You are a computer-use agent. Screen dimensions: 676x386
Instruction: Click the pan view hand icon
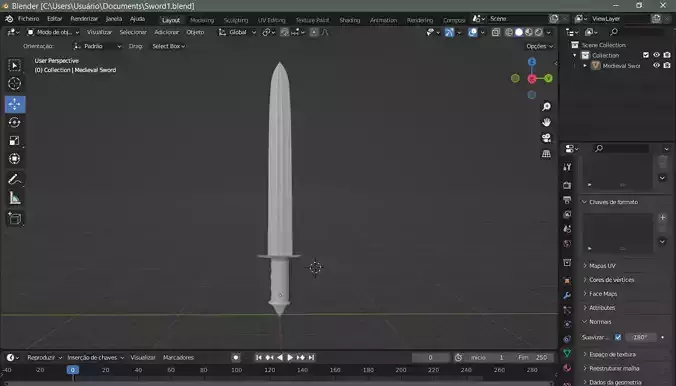[x=546, y=122]
